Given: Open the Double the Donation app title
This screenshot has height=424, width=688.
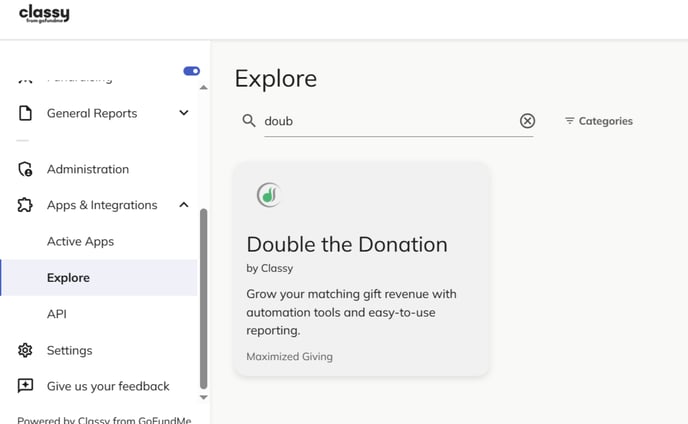Looking at the screenshot, I should pos(347,244).
